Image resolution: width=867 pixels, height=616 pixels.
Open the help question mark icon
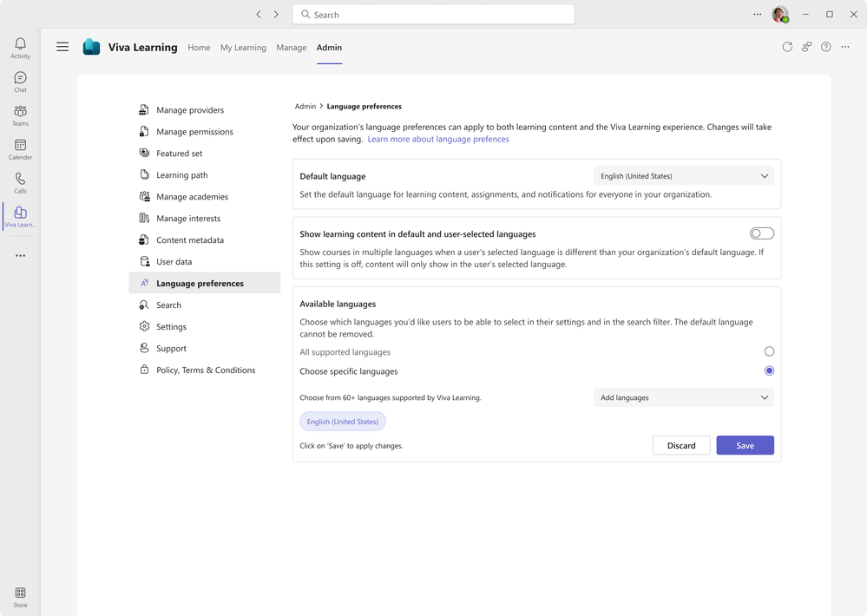(x=825, y=47)
